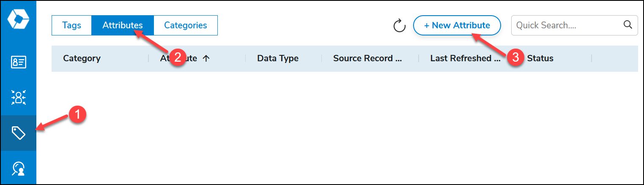The height and width of the screenshot is (185, 644).
Task: Open the person search icon in the sidebar
Action: [18, 169]
